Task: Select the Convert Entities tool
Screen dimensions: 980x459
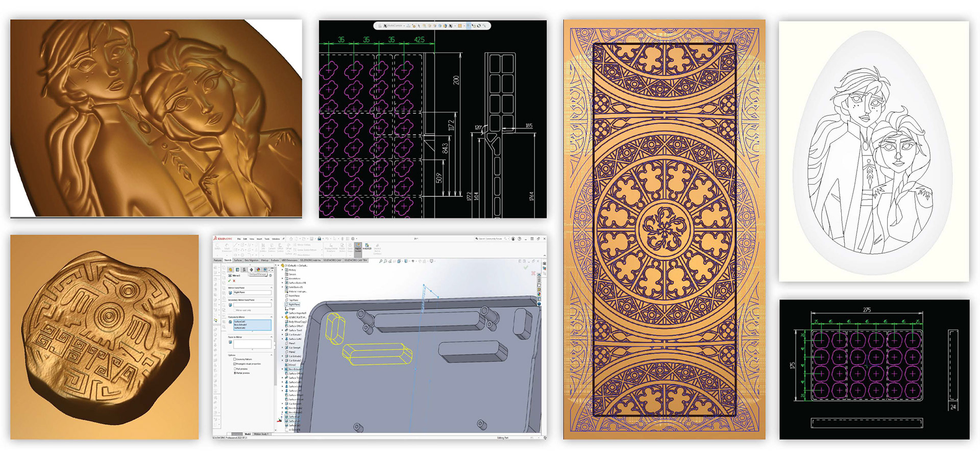Action: (x=272, y=248)
